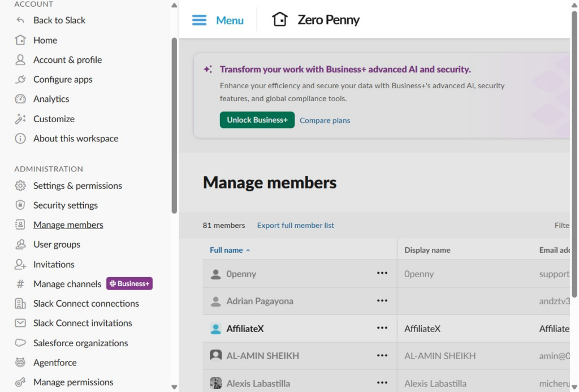Open options menu for Adrian Pagayona

(x=382, y=301)
